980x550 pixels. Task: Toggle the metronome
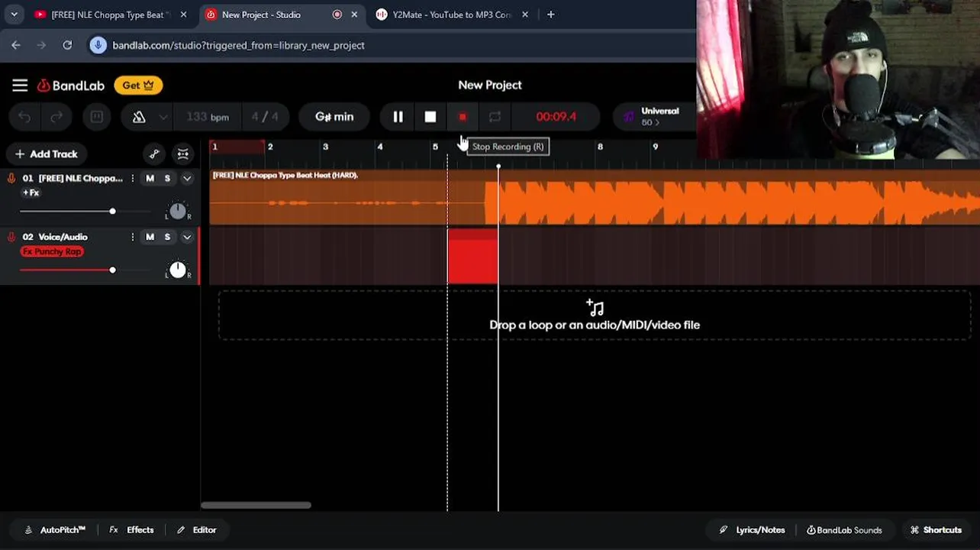pyautogui.click(x=139, y=117)
